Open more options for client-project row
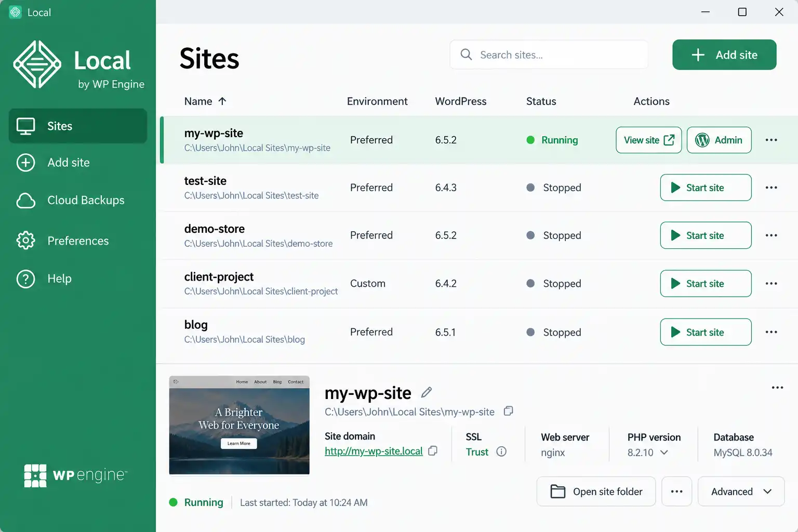This screenshot has height=532, width=798. 772,284
